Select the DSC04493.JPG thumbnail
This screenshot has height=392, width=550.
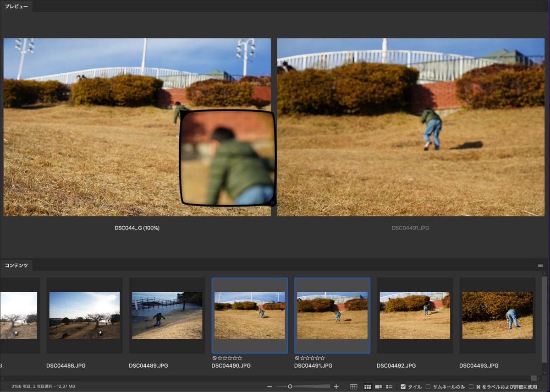click(497, 316)
